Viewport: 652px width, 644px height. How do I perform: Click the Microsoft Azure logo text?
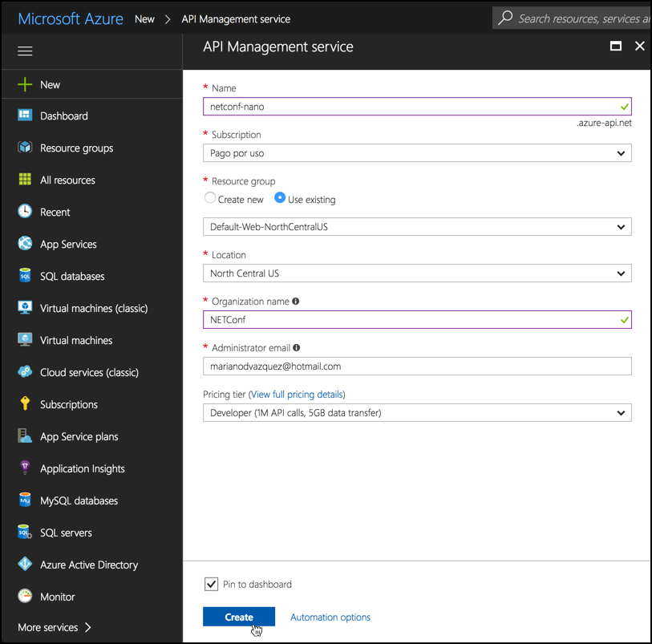tap(71, 18)
